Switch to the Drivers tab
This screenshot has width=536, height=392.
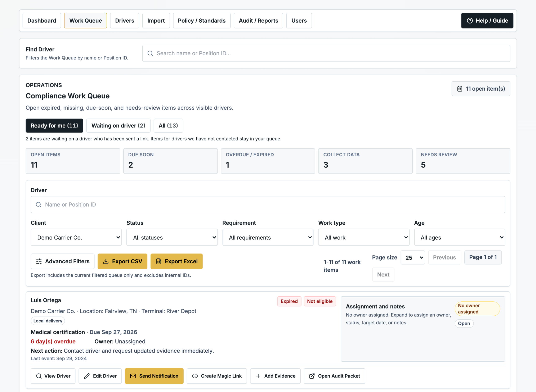click(x=125, y=21)
